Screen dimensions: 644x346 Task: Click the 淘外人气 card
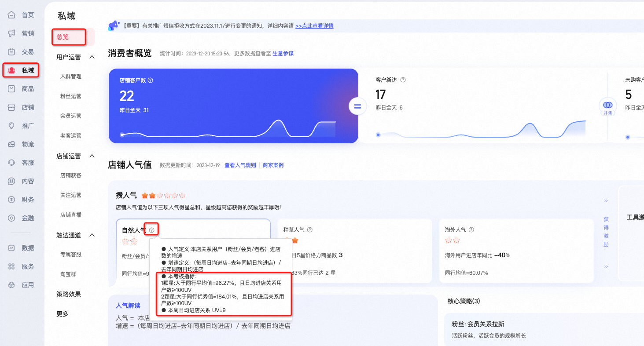(x=516, y=251)
